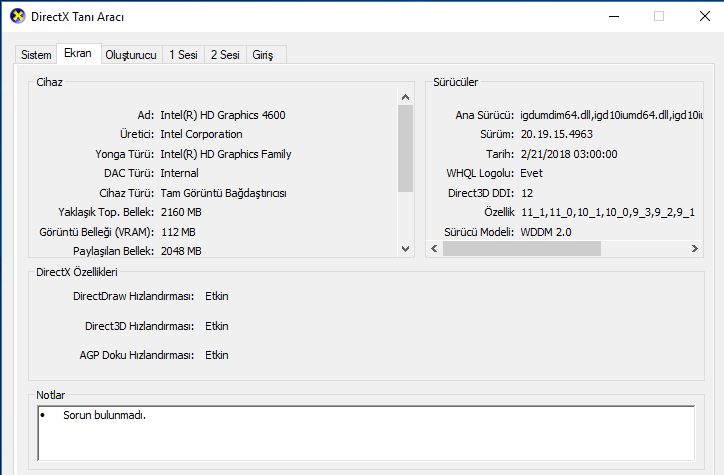Screen dimensions: 724x475
Task: Click the AGP Doku Hızlandırması value 'Etkin'
Action: [217, 355]
